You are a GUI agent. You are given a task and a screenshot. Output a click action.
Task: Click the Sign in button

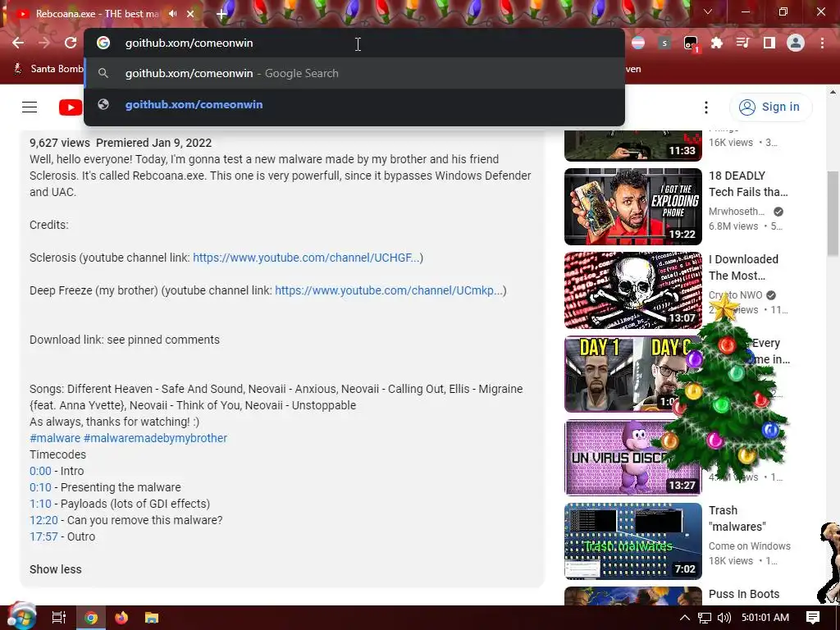click(x=770, y=107)
